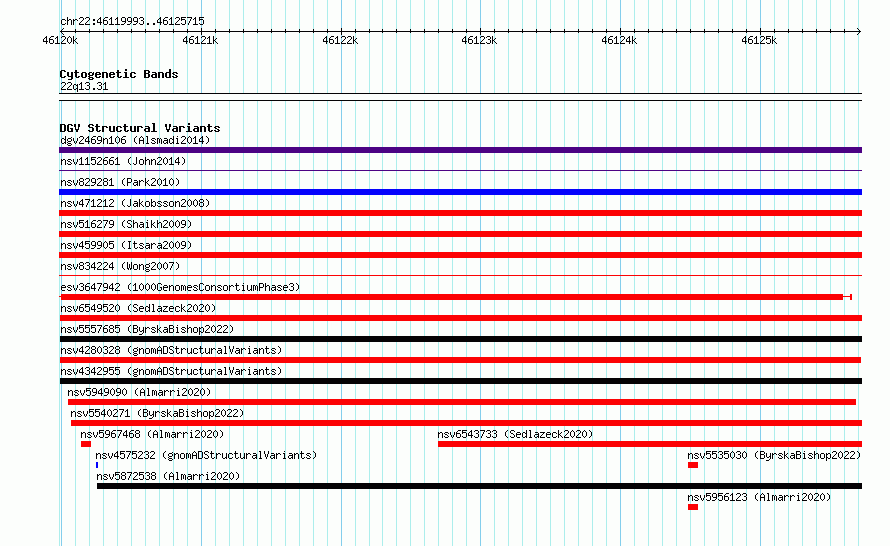Click the Cytogenetic Bands track title

(119, 74)
